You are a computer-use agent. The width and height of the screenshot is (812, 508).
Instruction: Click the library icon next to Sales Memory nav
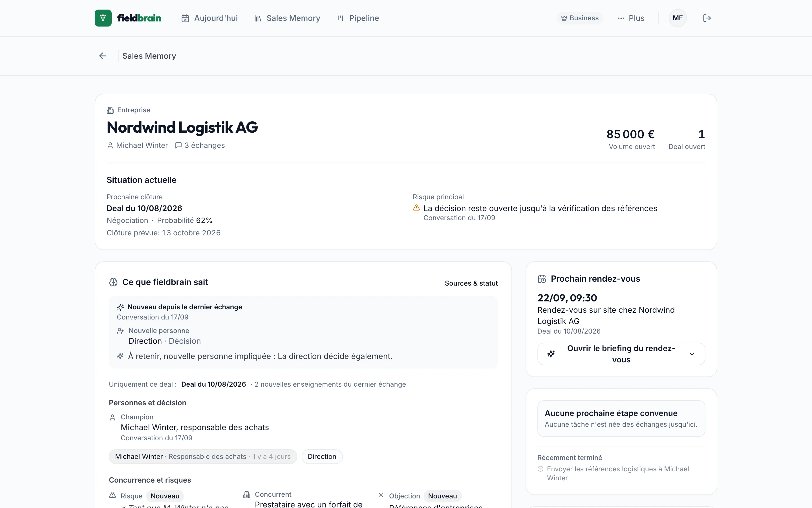click(258, 18)
